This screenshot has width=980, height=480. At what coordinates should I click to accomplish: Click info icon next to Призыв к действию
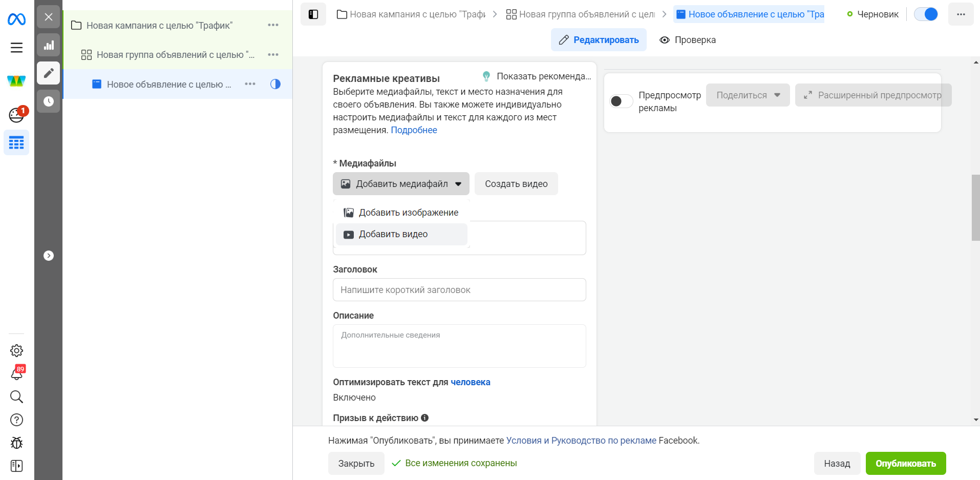[x=424, y=418]
